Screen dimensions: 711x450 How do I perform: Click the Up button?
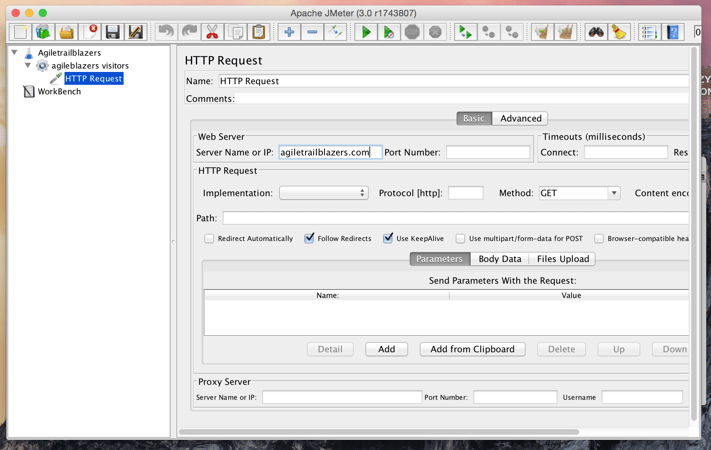pos(619,349)
